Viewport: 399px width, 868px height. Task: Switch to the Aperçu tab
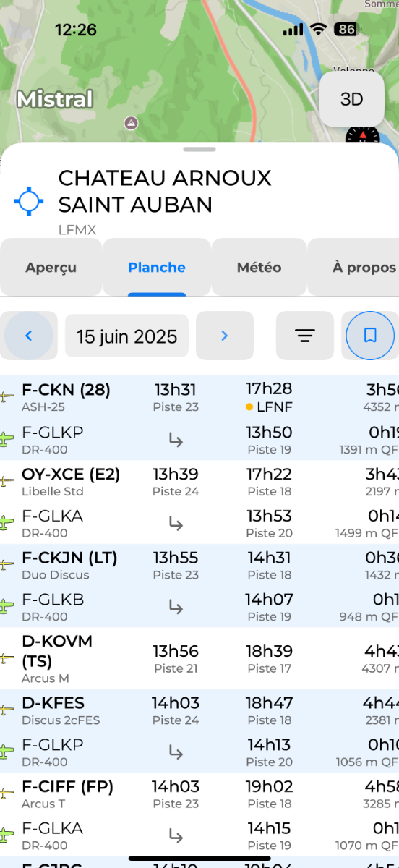point(51,267)
